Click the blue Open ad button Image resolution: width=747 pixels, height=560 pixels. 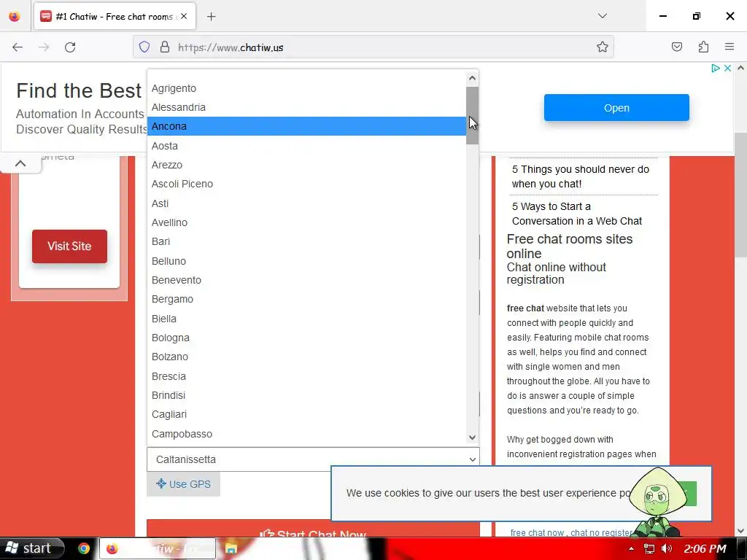(616, 108)
